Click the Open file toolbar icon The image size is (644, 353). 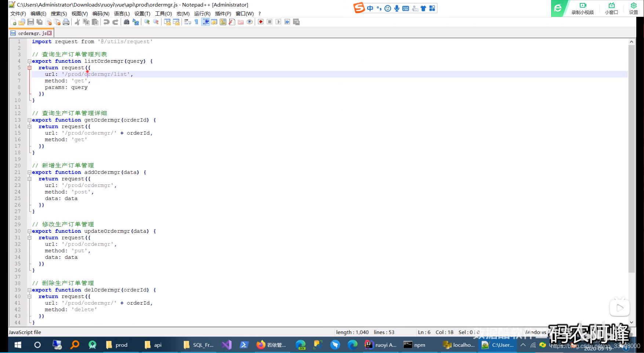(22, 22)
